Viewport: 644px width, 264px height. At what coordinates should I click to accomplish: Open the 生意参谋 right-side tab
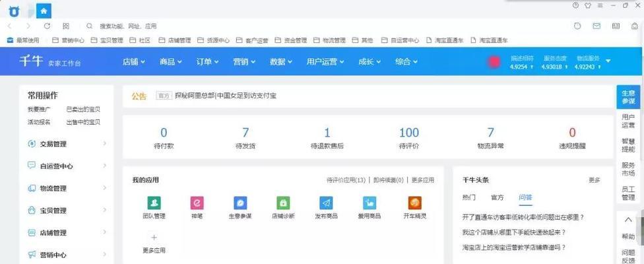(x=628, y=97)
